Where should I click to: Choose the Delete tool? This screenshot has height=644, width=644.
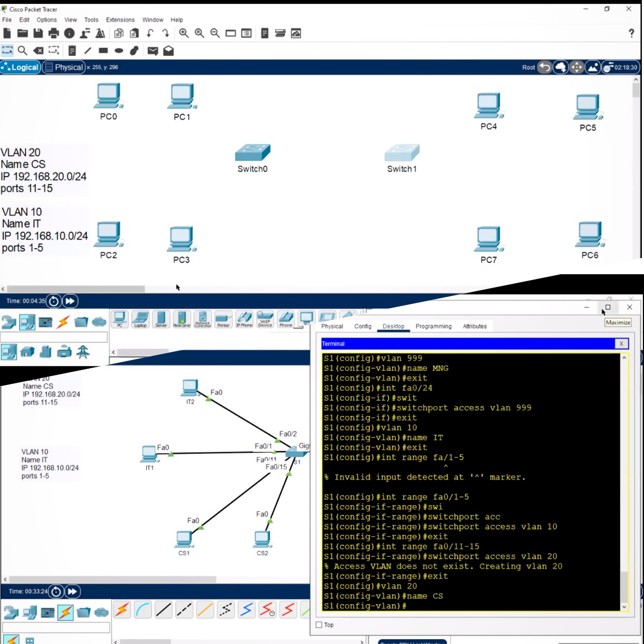38,50
